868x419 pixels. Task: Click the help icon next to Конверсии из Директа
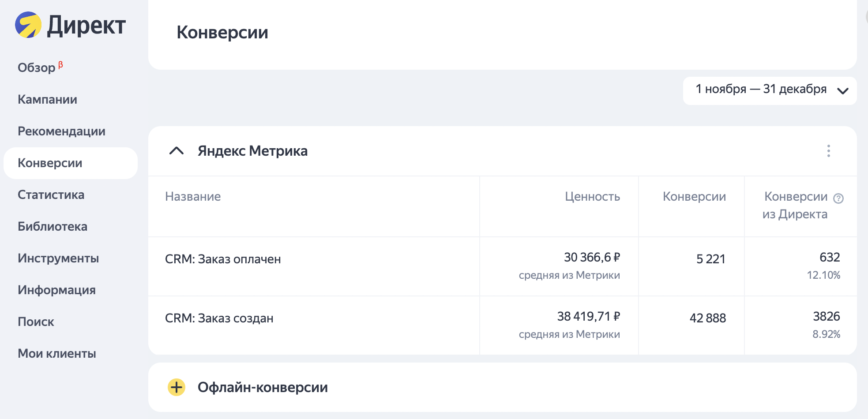coord(838,198)
